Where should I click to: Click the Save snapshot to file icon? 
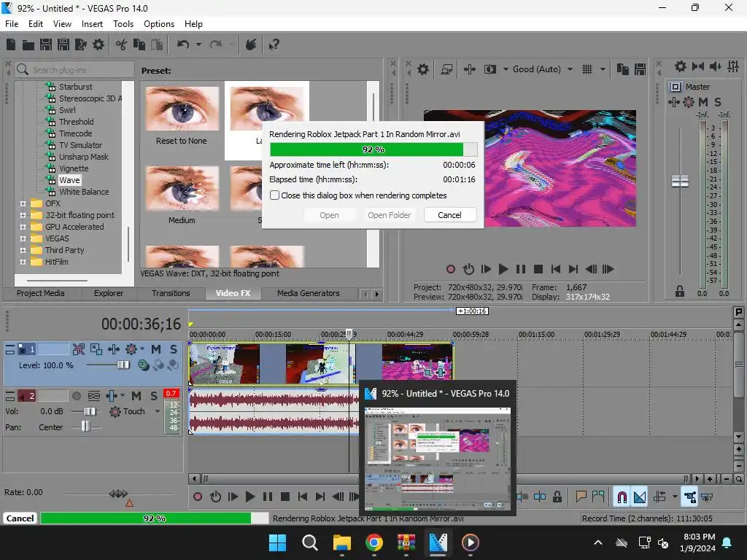coord(640,69)
